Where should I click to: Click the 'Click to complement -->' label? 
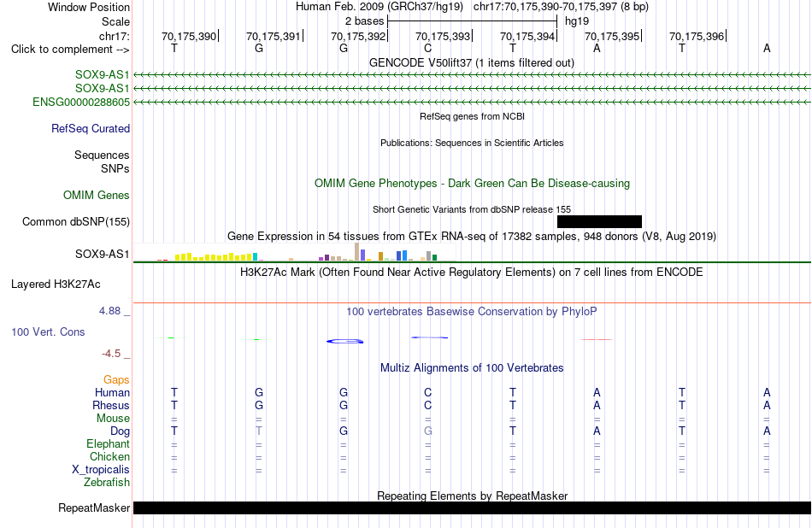(70, 50)
